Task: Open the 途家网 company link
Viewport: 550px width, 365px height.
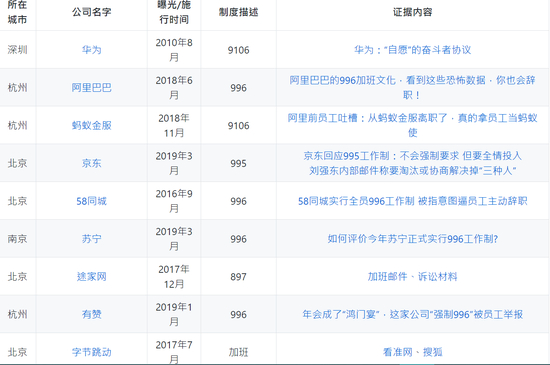Action: tap(92, 277)
